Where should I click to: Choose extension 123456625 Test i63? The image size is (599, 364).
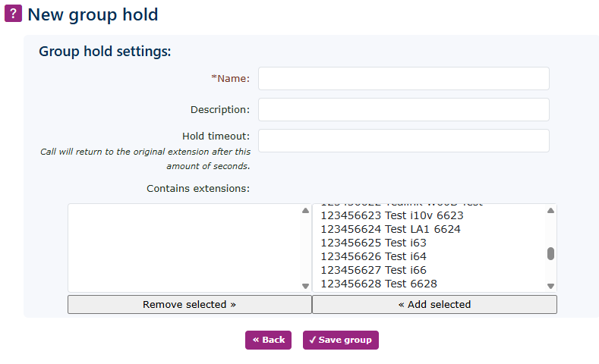point(374,243)
